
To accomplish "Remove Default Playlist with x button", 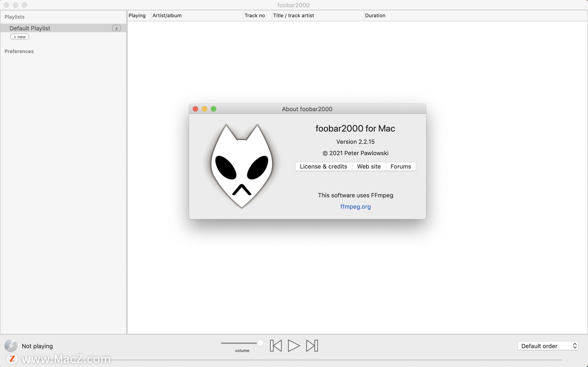I will coord(116,28).
